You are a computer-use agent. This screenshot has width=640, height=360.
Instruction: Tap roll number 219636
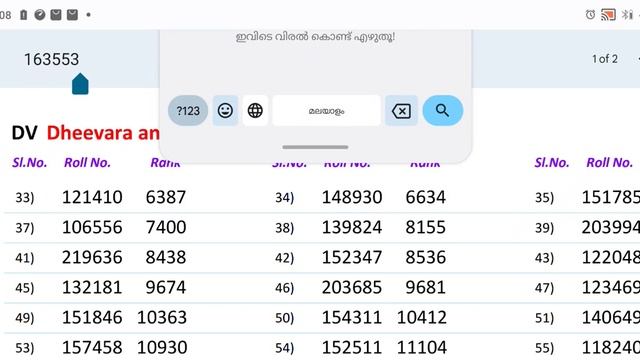[92, 257]
